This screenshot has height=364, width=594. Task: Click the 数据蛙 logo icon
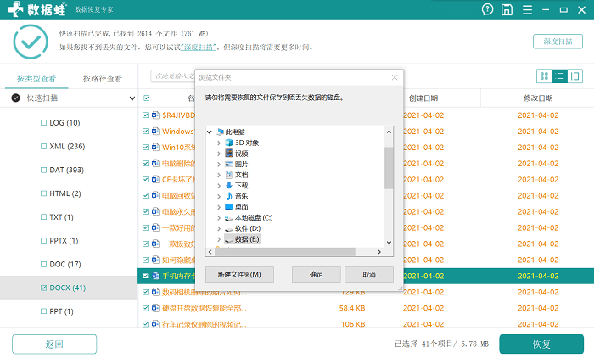(x=16, y=9)
